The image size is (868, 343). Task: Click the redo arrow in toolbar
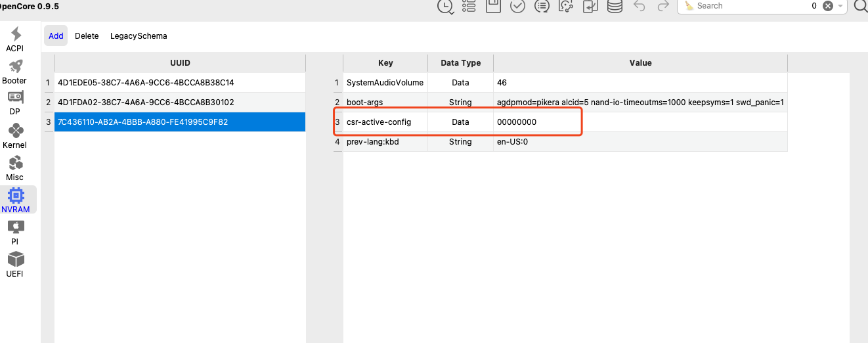[x=663, y=6]
